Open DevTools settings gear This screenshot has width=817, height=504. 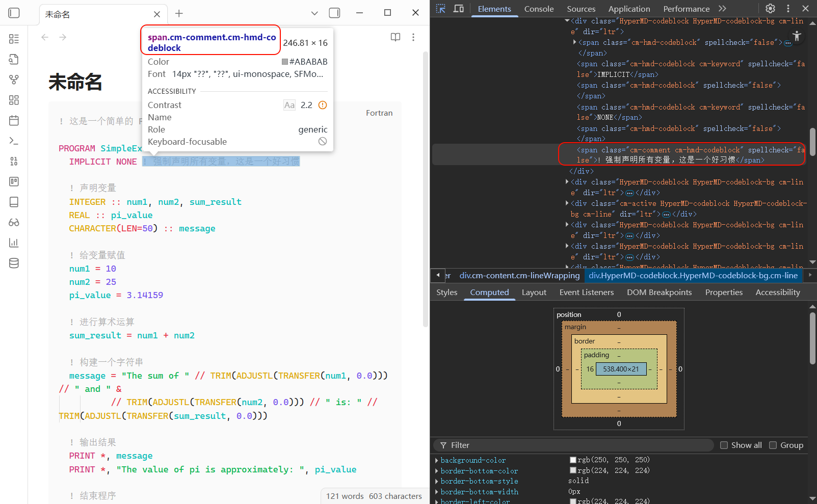770,9
